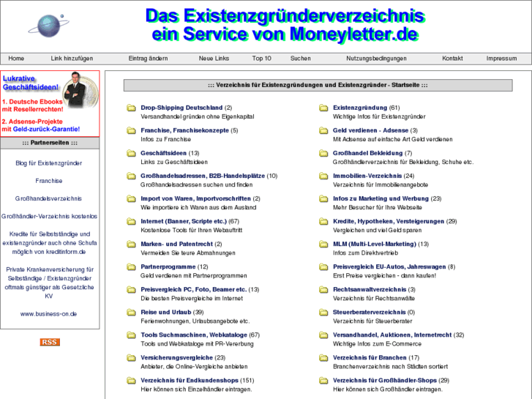Image resolution: width=532 pixels, height=399 pixels.
Task: Open Nutzungsbedingungen in the navigation bar
Action: (x=376, y=59)
